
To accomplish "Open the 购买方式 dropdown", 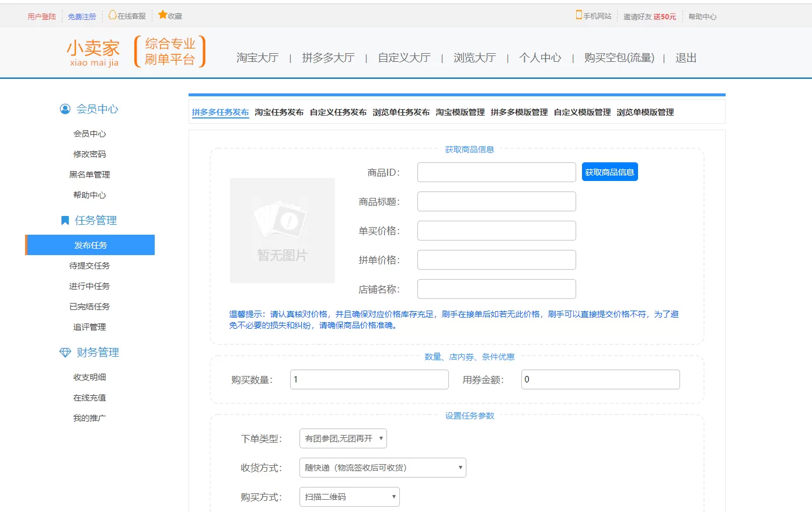I will coord(349,497).
